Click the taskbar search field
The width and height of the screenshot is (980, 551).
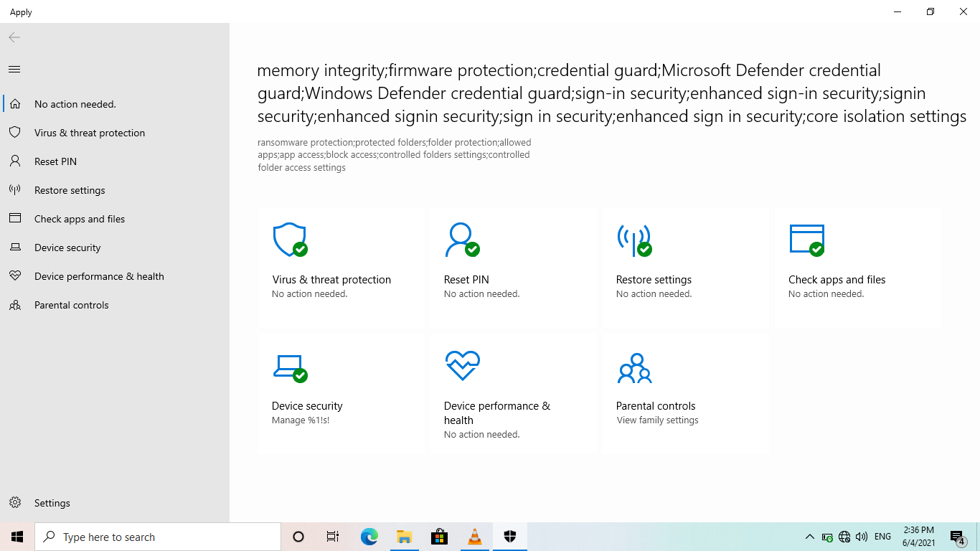click(158, 536)
